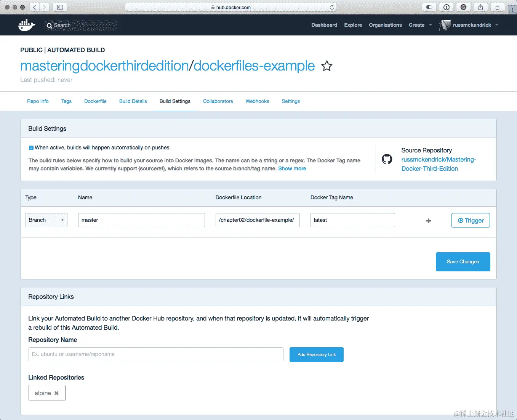Viewport: 517px width, 420px height.
Task: Click the Trigger build button
Action: tap(471, 220)
